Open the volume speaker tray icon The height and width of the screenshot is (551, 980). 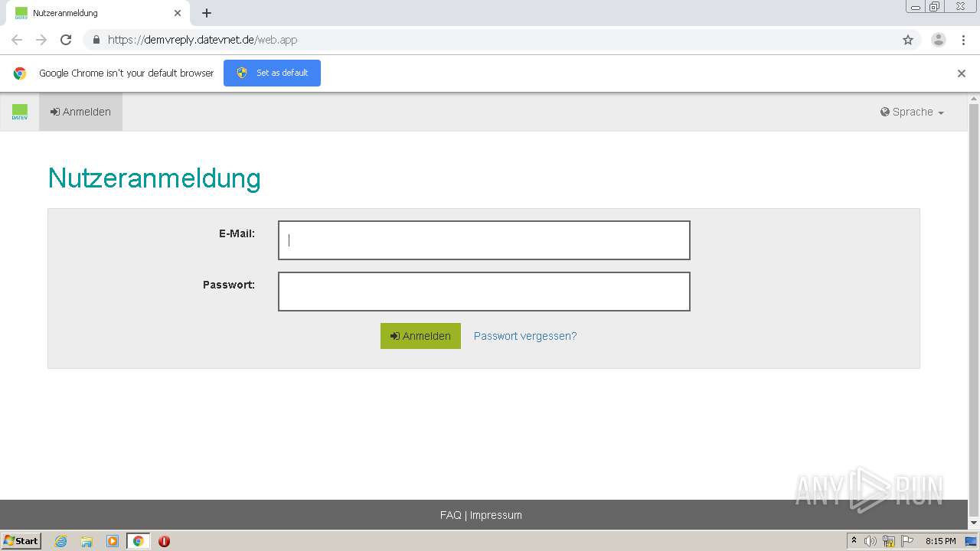tap(871, 541)
